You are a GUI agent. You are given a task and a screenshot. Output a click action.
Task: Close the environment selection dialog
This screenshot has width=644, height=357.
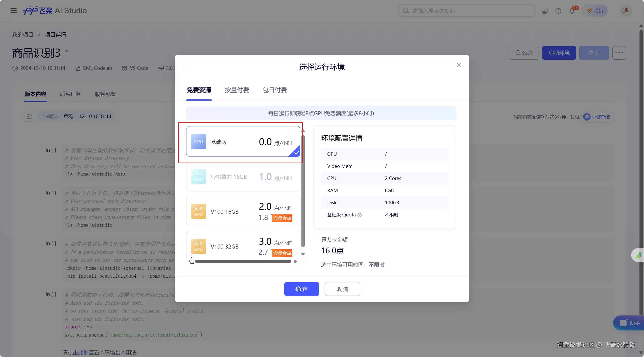pos(459,65)
